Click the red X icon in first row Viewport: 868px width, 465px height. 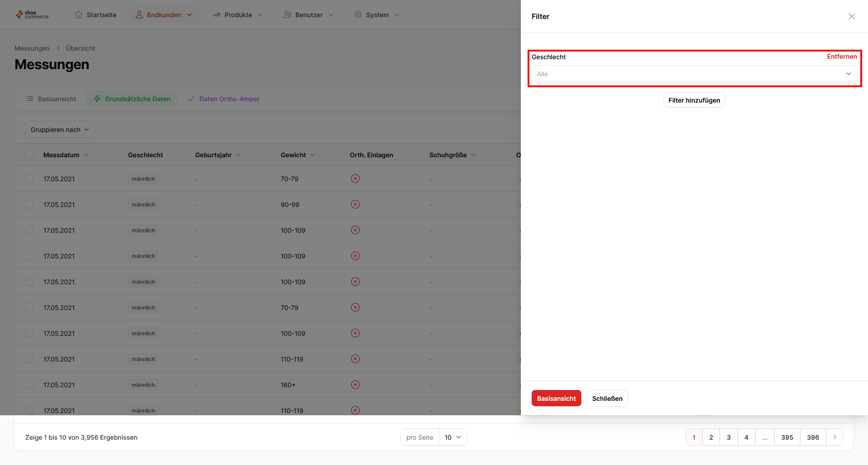coord(355,178)
